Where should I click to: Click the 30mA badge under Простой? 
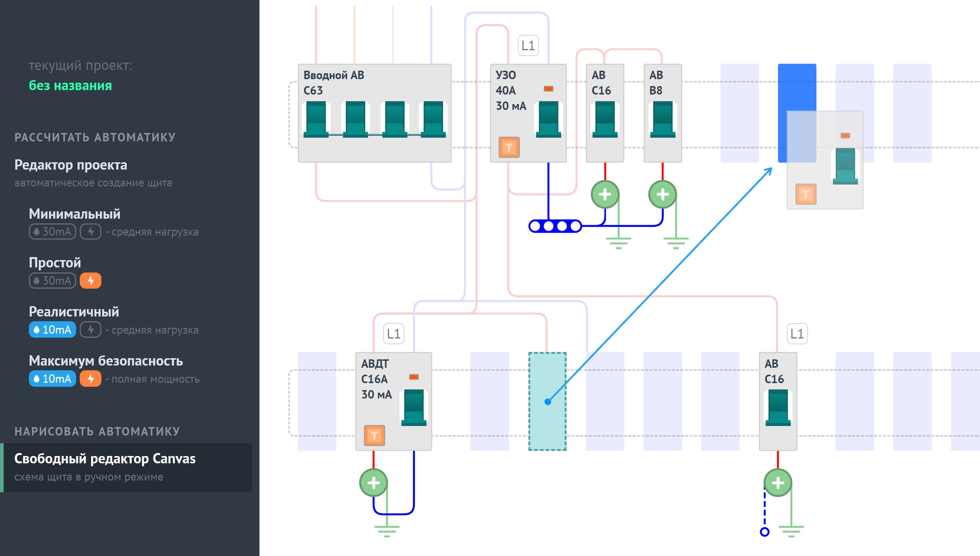(x=52, y=281)
